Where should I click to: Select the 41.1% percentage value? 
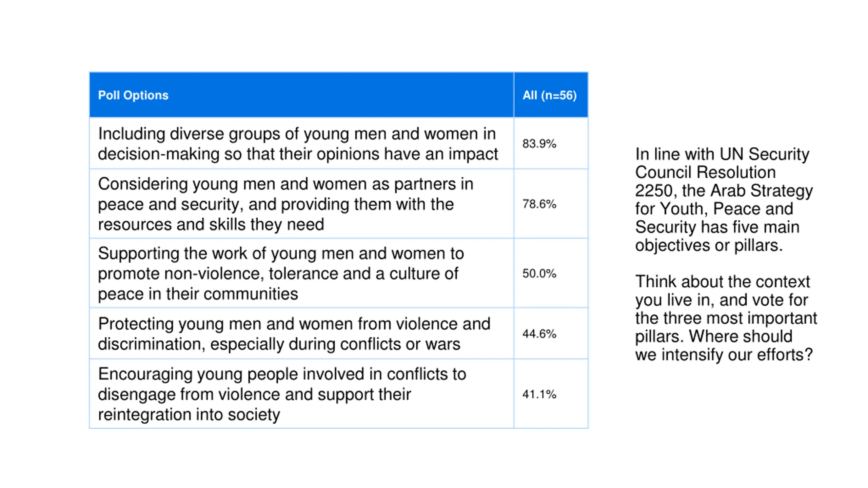pyautogui.click(x=539, y=394)
